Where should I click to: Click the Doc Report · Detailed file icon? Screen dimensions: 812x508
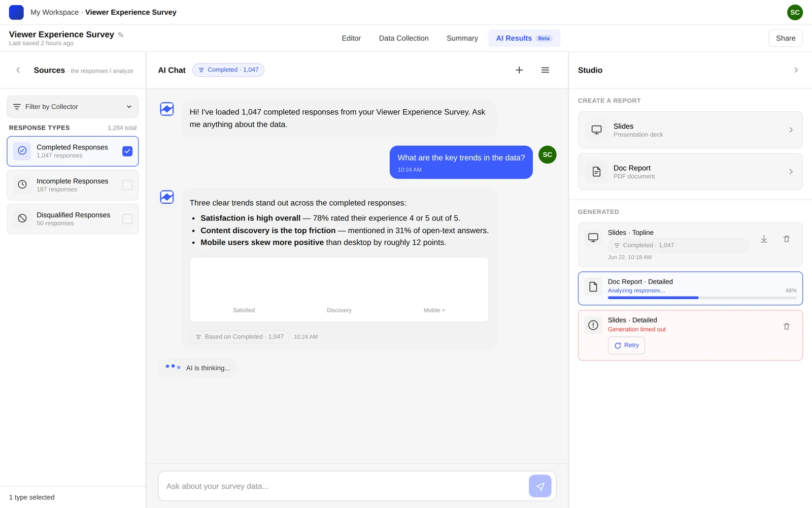click(x=593, y=287)
